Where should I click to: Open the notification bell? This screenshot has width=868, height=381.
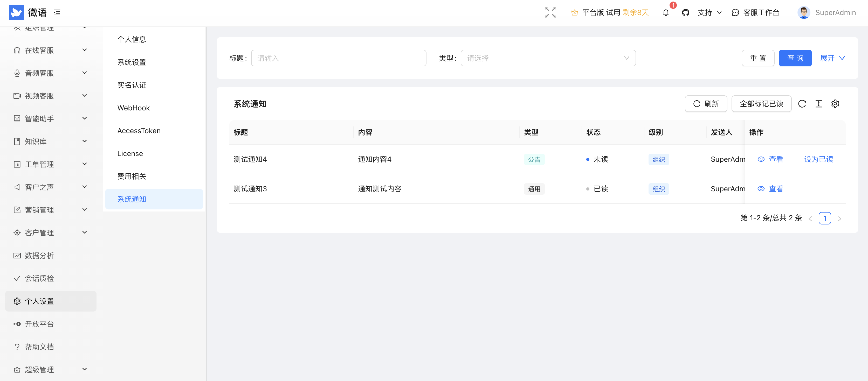pyautogui.click(x=666, y=13)
